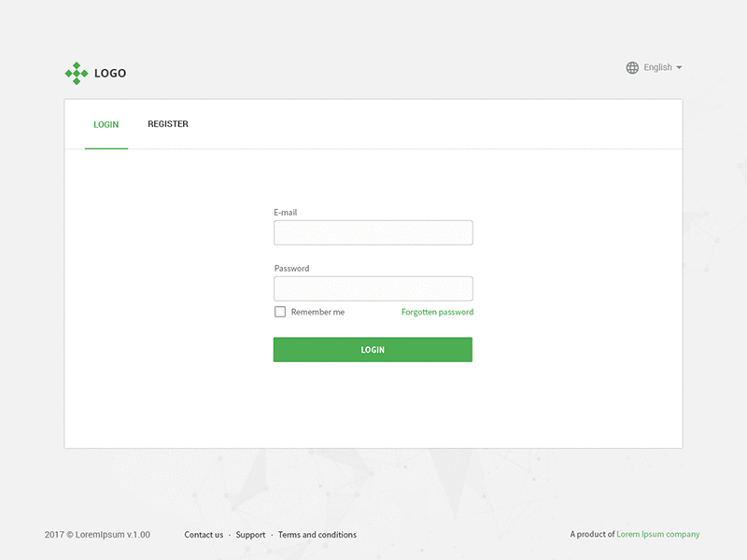Switch to the REGISTER tab
This screenshot has width=747, height=560.
pyautogui.click(x=167, y=123)
